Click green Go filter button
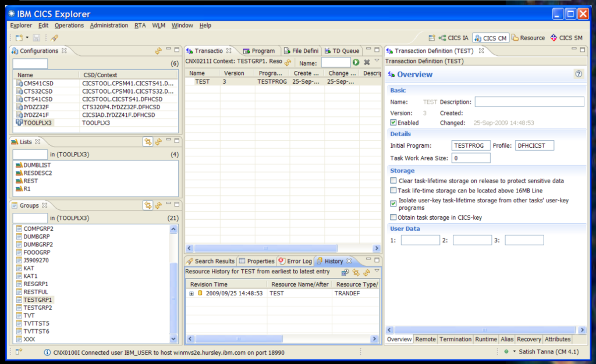This screenshot has height=364, width=596. point(356,62)
